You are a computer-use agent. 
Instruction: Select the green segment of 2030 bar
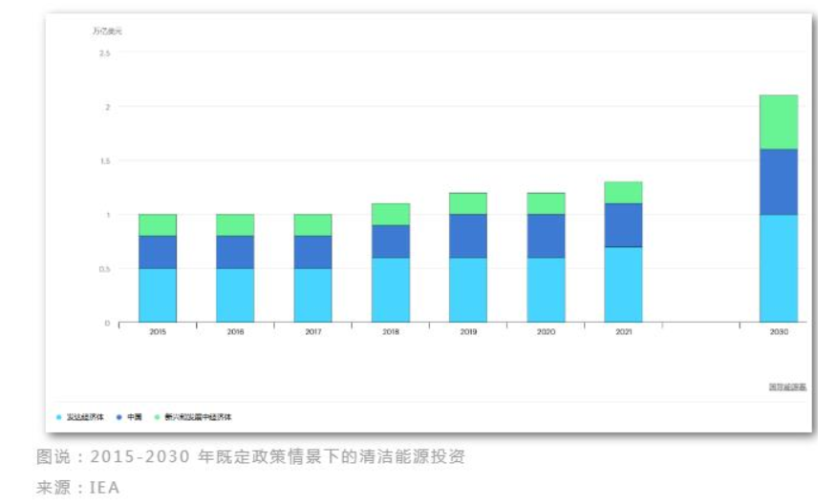coord(778,122)
